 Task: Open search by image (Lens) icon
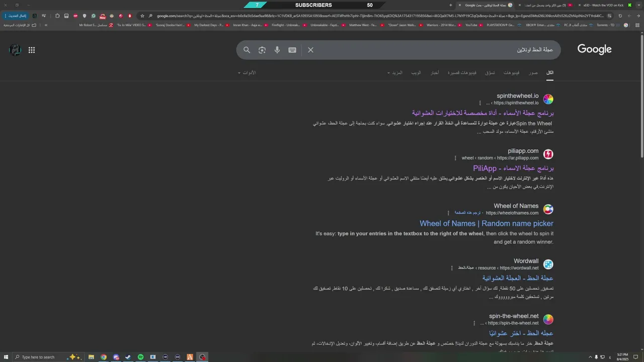point(262,50)
